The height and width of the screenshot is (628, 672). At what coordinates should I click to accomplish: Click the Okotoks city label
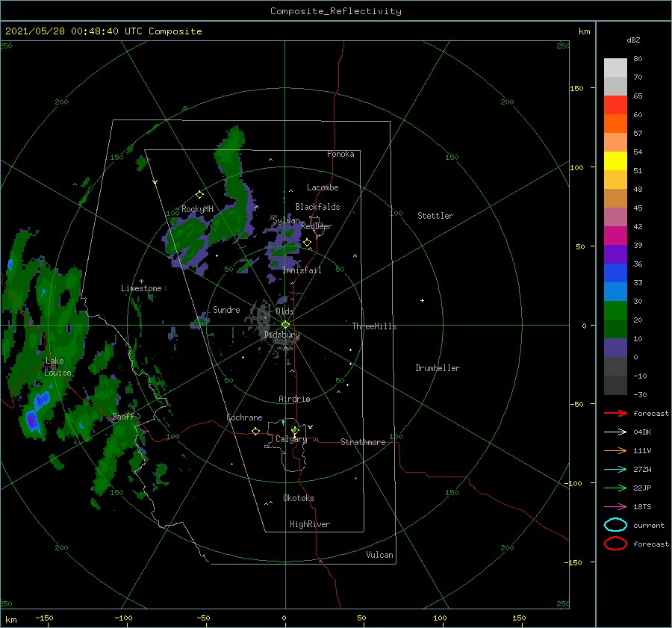pyautogui.click(x=299, y=498)
